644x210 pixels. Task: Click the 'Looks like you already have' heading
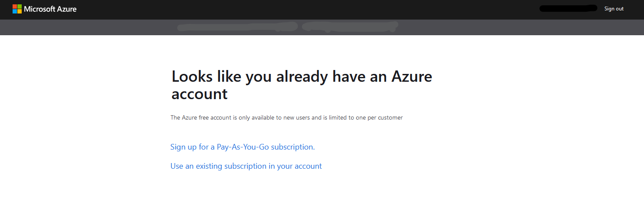tap(302, 85)
